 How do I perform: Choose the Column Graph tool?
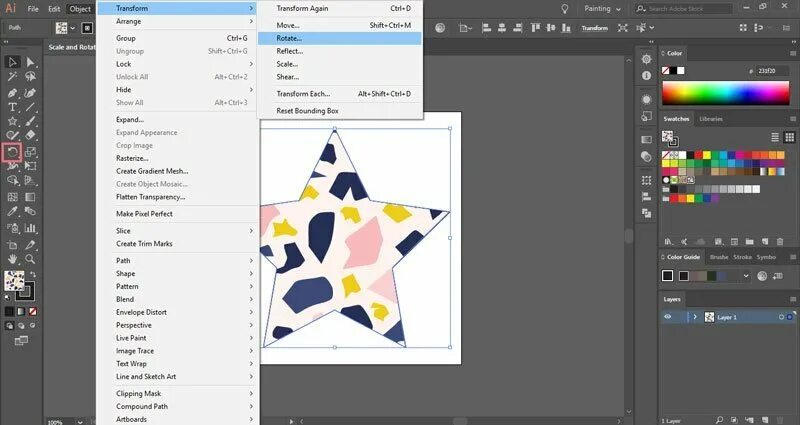click(30, 228)
